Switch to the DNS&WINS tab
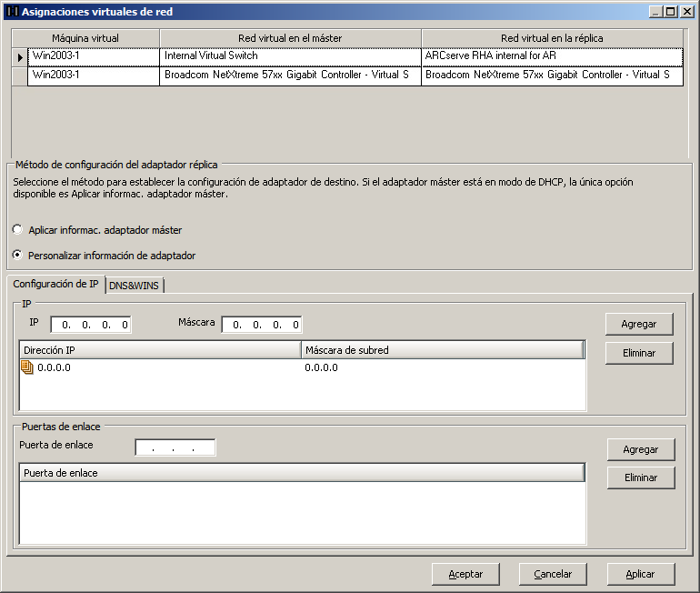 pos(134,286)
